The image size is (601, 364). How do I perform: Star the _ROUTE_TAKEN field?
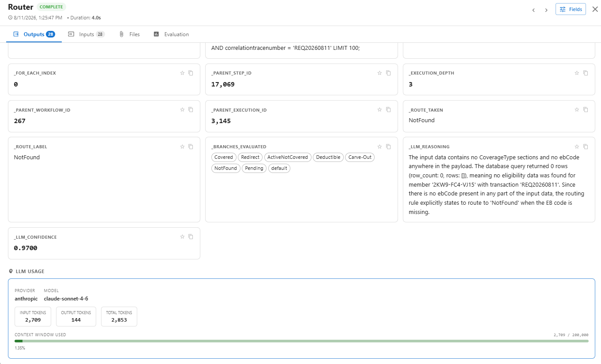pyautogui.click(x=577, y=109)
